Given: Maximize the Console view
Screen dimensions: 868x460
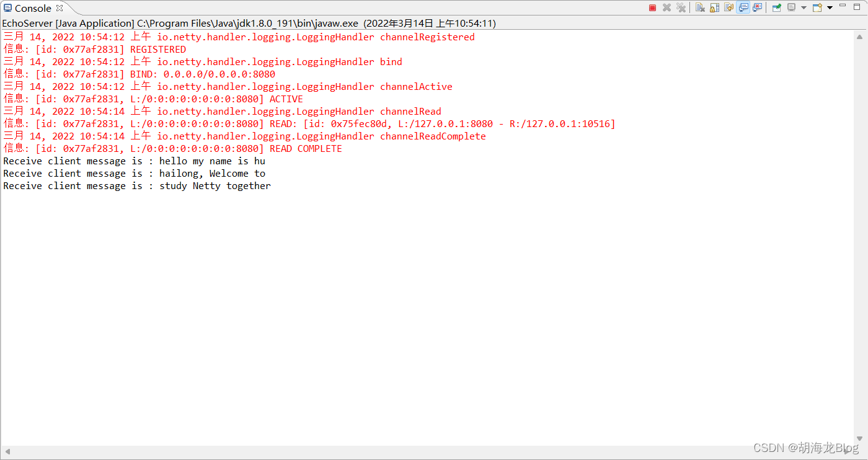Looking at the screenshot, I should (x=856, y=7).
